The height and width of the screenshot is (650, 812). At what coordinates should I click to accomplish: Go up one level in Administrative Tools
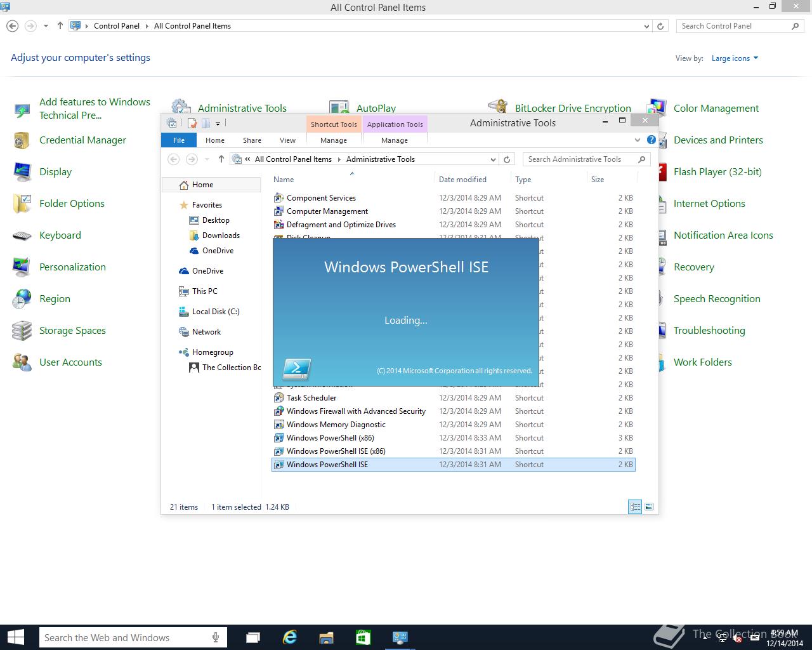coord(221,159)
